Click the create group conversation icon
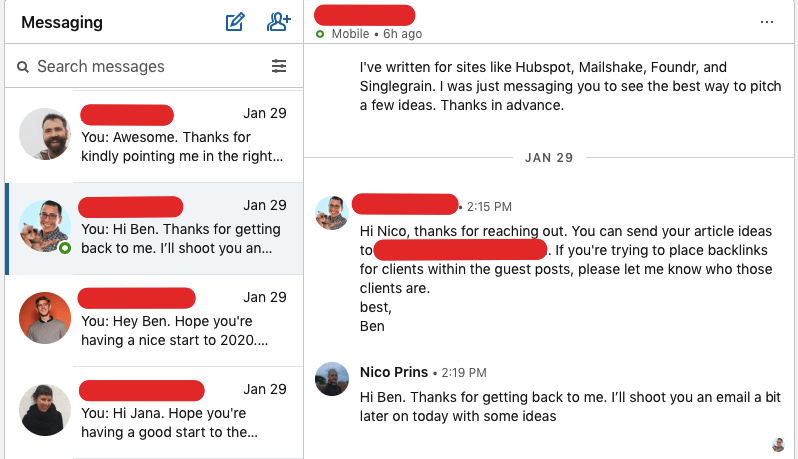Screen dimensions: 798x459 (x=279, y=22)
